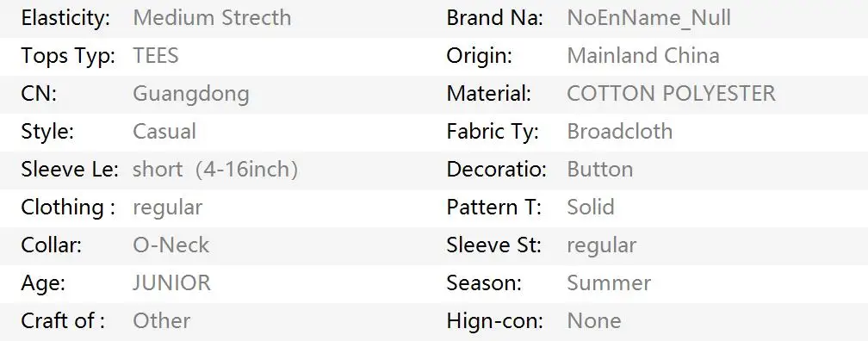Screen dimensions: 868x341
Task: Click the TEES tops type value
Action: point(156,56)
